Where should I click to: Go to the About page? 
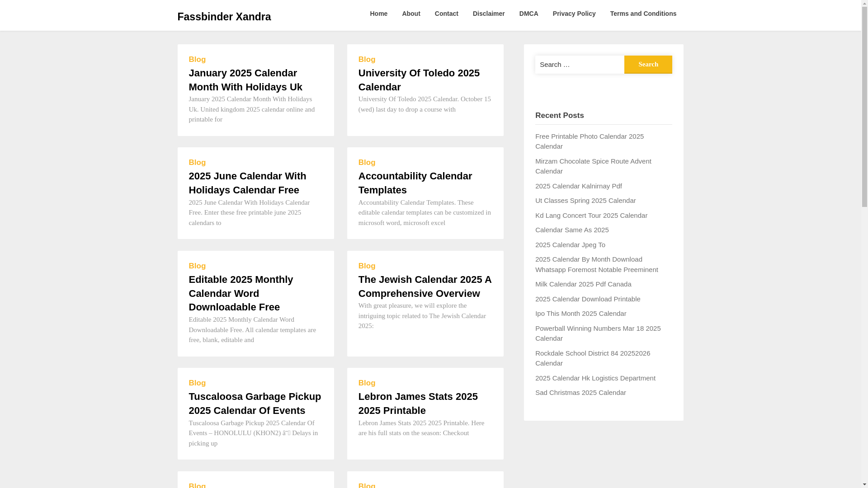(x=410, y=14)
